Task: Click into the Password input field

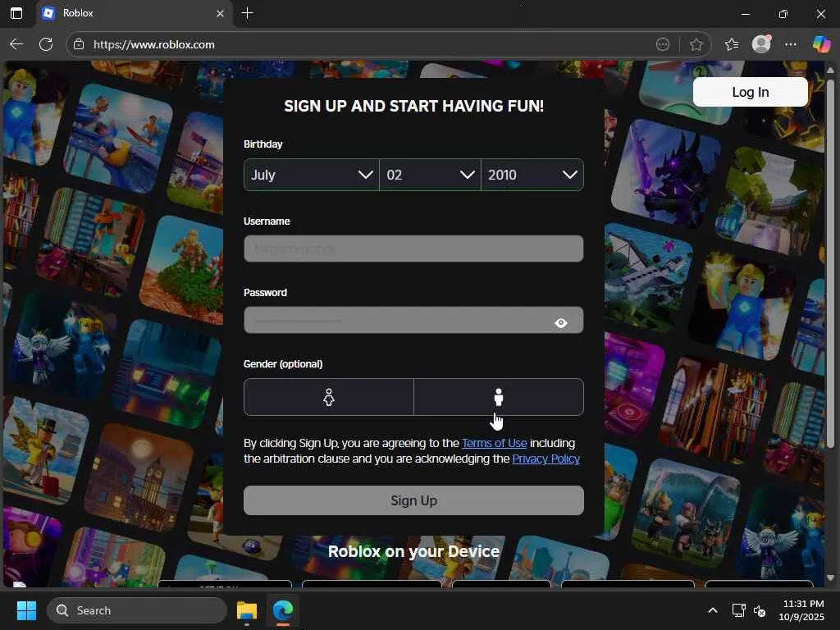Action: point(413,321)
